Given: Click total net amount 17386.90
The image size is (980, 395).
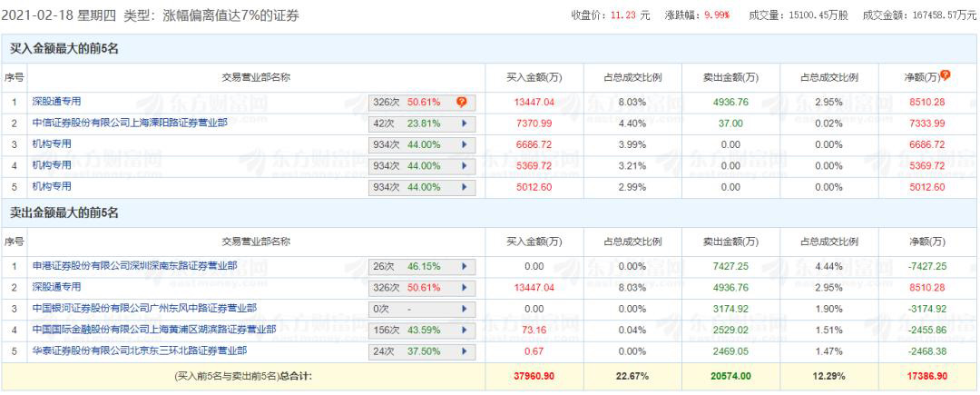Looking at the screenshot, I should pyautogui.click(x=927, y=376).
